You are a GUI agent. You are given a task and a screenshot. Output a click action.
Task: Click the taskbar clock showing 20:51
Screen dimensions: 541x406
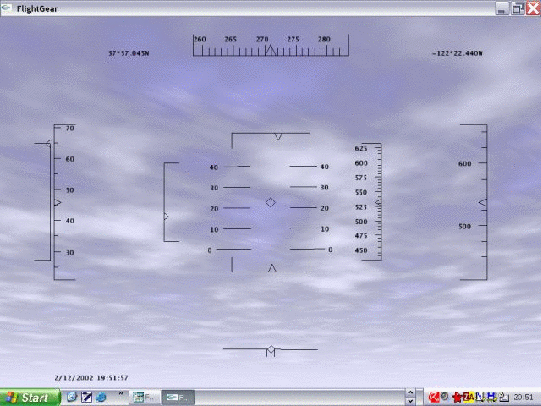[x=523, y=397]
